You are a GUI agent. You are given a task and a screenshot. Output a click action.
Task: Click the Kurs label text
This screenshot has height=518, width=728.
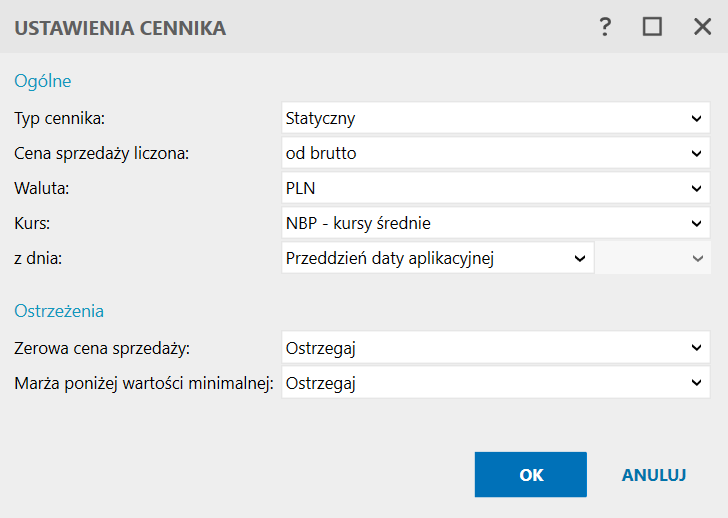tap(32, 223)
